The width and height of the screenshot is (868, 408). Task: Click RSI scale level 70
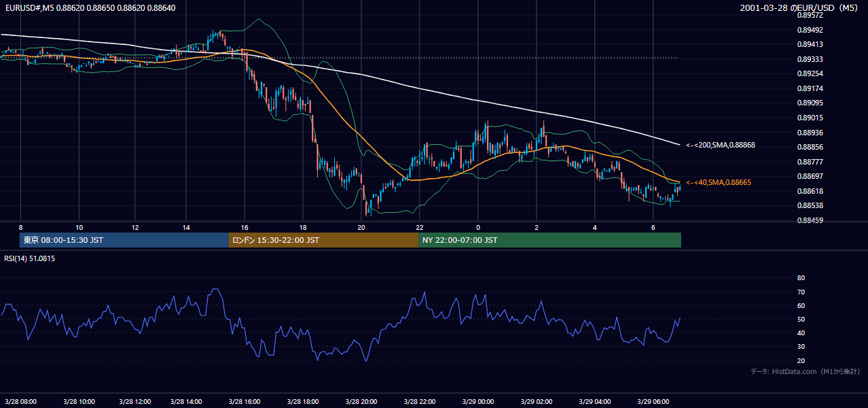pyautogui.click(x=801, y=292)
